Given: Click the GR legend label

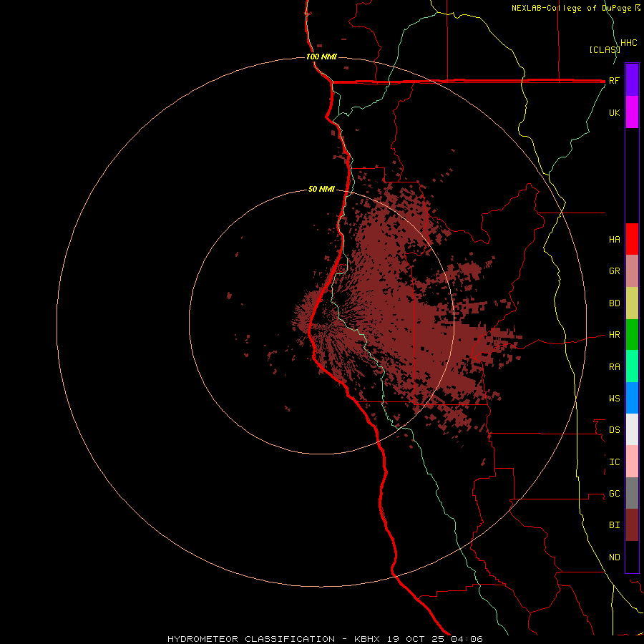Looking at the screenshot, I should pos(614,271).
